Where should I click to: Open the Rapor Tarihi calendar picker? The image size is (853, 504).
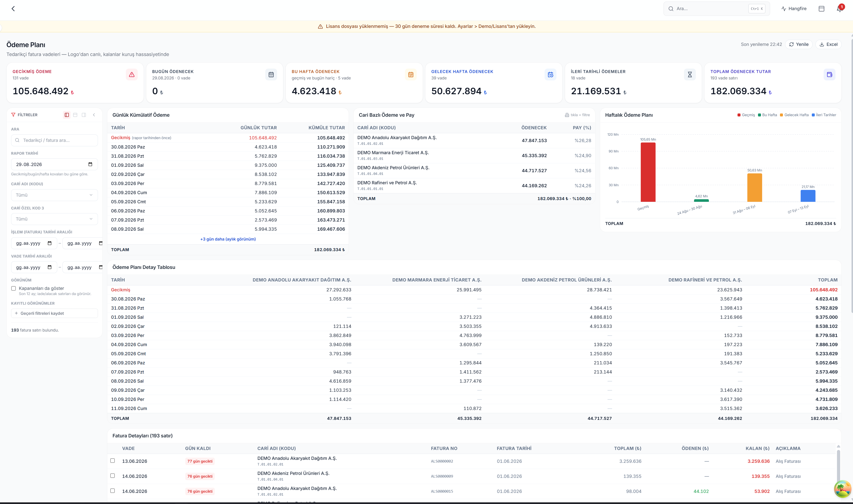click(x=90, y=164)
